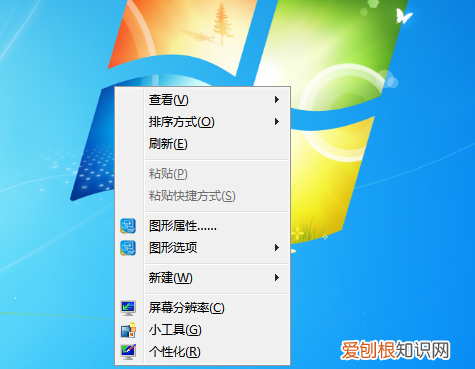This screenshot has width=475, height=369.
Task: Click the Intel graphics icon beside 图形选项
Action: 128,248
